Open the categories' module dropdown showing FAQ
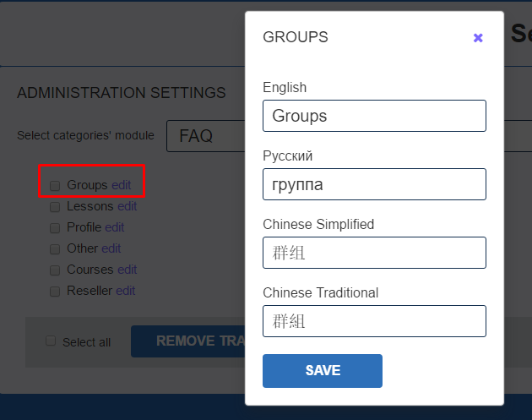 [205, 135]
